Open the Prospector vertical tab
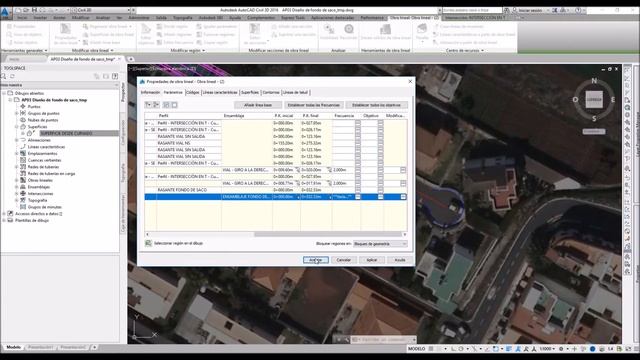 click(122, 92)
